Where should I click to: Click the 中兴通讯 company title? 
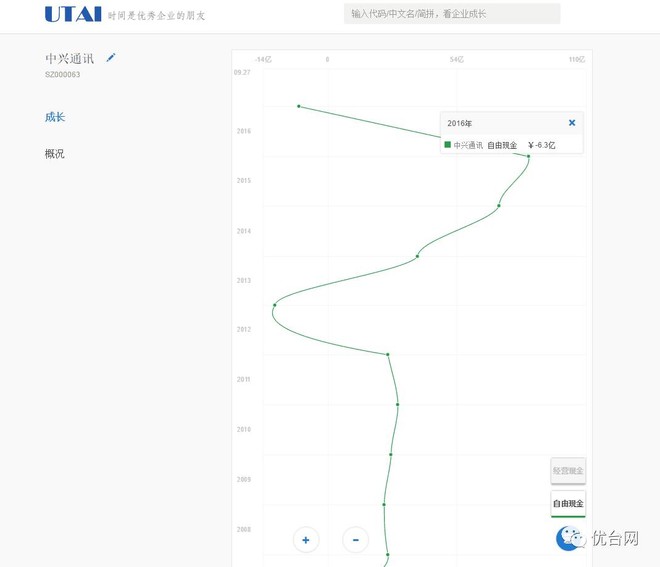click(x=69, y=58)
